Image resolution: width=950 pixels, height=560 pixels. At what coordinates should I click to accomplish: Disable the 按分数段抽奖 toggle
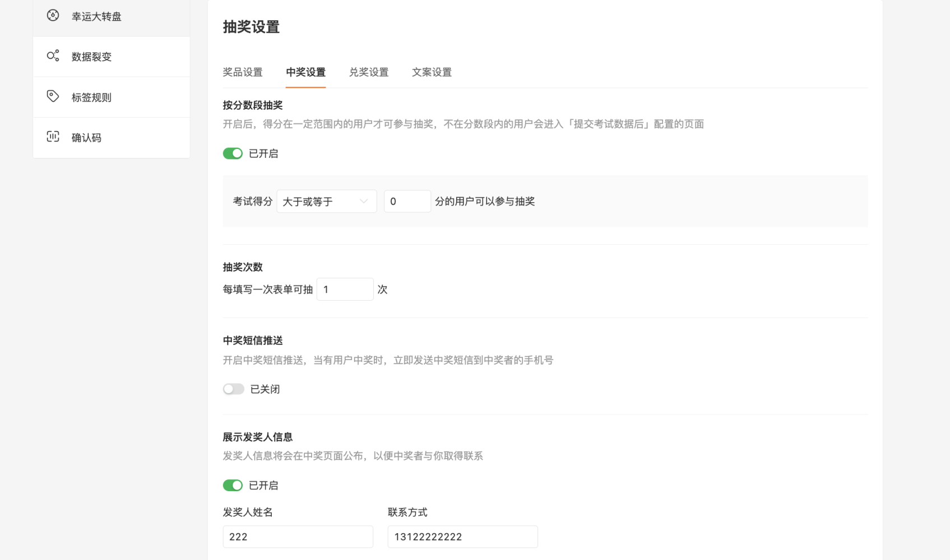(x=233, y=153)
